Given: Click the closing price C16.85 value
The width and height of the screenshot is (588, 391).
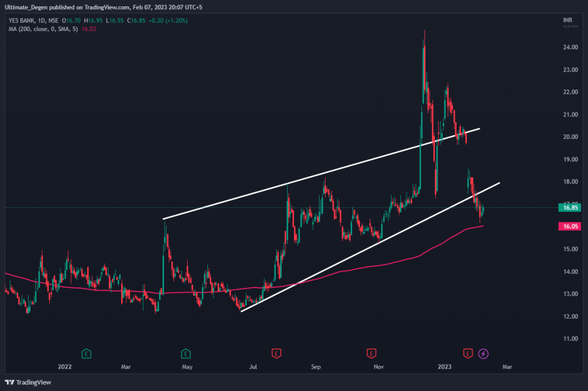Looking at the screenshot, I should pos(136,21).
